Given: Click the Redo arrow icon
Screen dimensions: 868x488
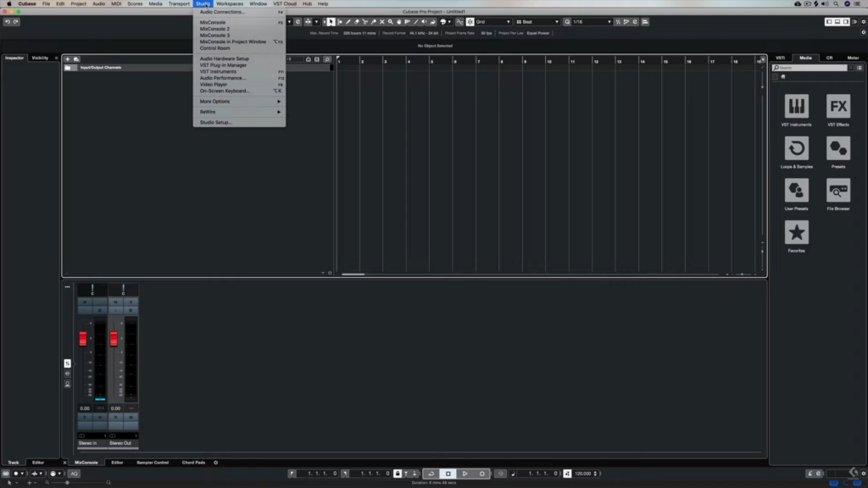Looking at the screenshot, I should click(x=16, y=22).
